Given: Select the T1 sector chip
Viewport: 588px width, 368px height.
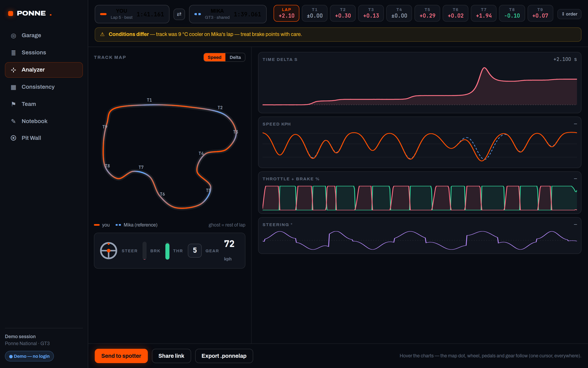Looking at the screenshot, I should click(x=314, y=13).
